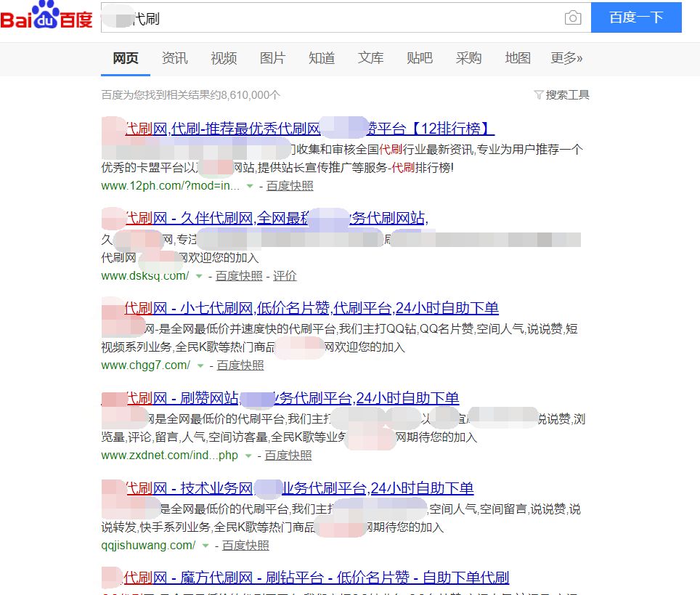Click the Baidu logo

tap(46, 15)
